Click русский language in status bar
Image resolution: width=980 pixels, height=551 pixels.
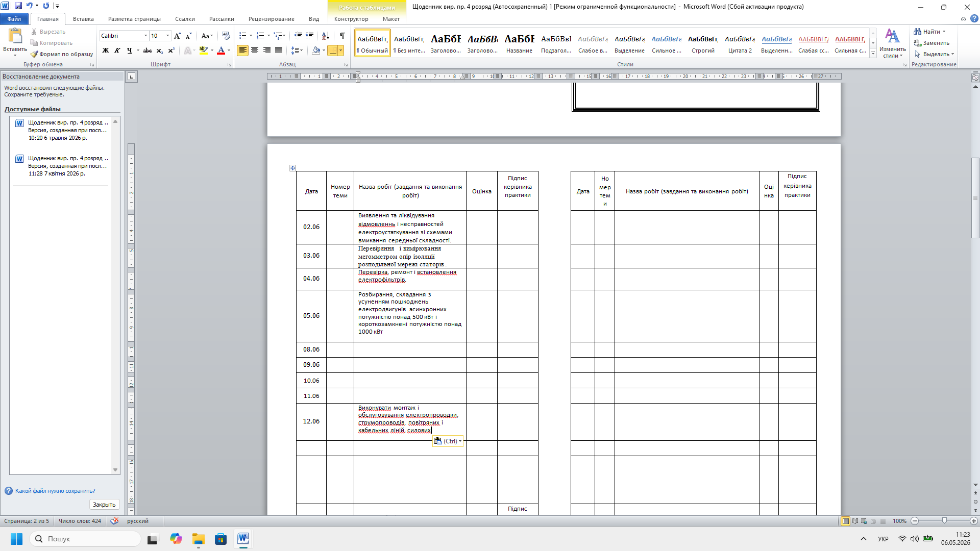pyautogui.click(x=138, y=521)
